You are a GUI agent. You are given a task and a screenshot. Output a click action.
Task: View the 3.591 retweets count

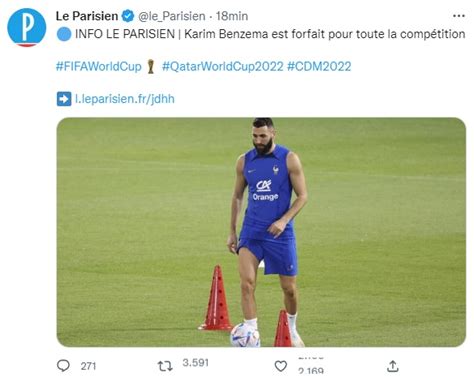click(196, 363)
